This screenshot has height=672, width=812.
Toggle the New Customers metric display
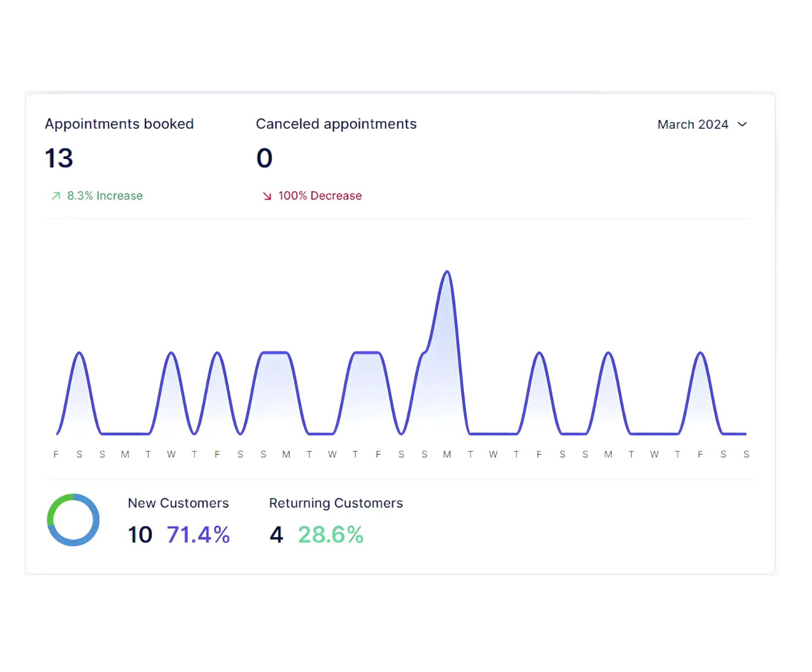click(x=178, y=503)
